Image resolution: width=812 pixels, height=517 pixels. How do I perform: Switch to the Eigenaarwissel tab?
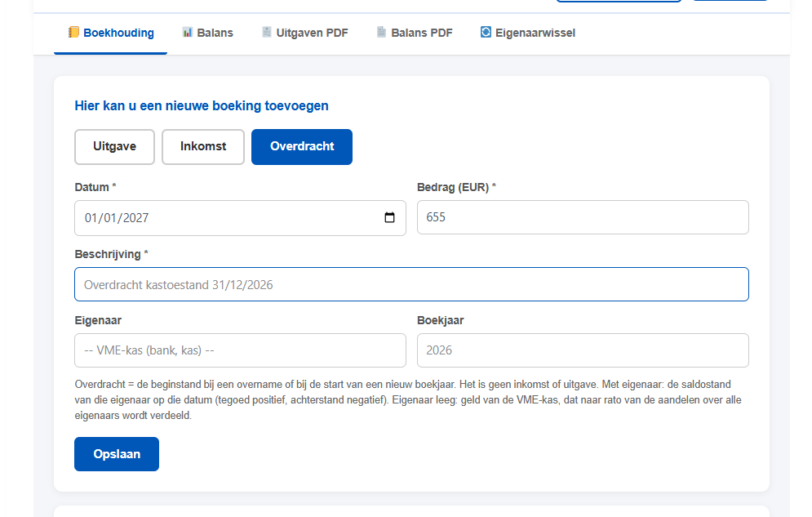coord(528,33)
